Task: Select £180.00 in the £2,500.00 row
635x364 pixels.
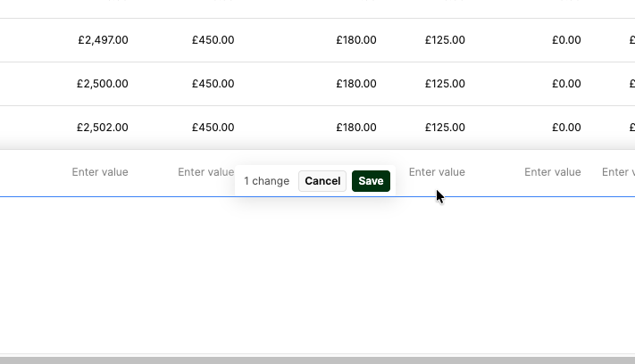Action: [356, 84]
